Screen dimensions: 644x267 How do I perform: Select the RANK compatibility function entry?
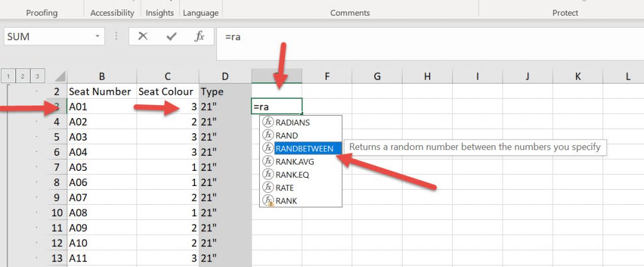pyautogui.click(x=286, y=200)
